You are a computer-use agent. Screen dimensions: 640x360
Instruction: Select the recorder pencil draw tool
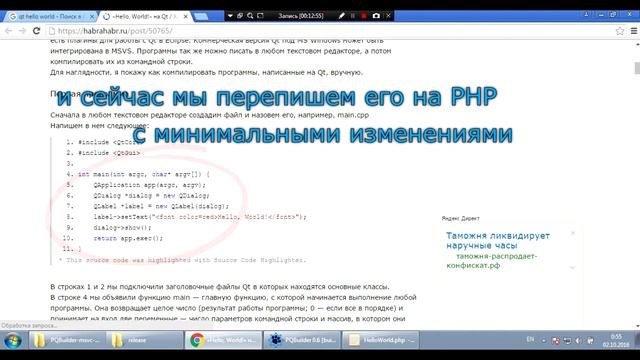tap(342, 16)
